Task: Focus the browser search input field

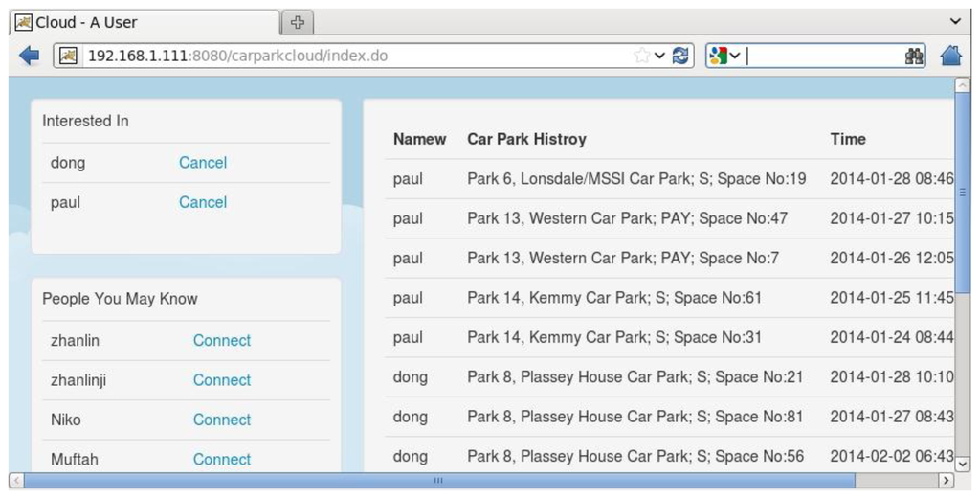Action: (x=823, y=56)
